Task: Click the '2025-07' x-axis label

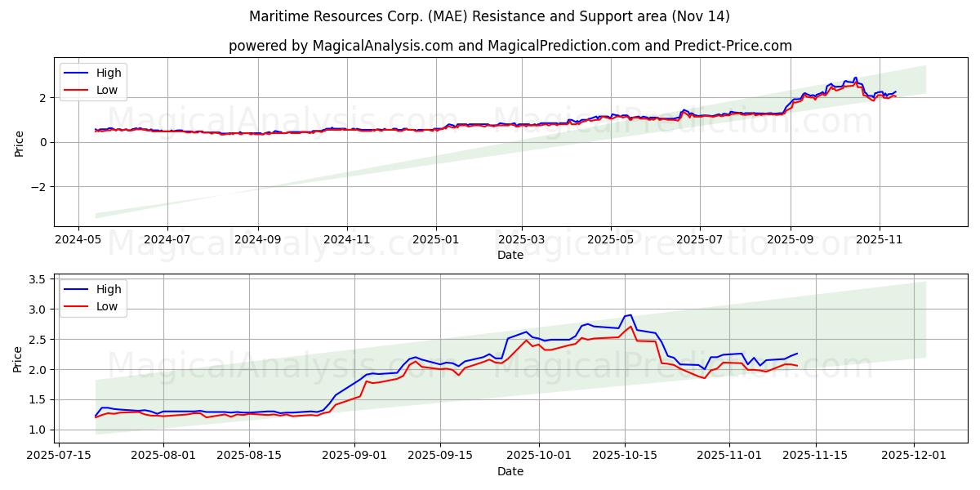Action: [x=700, y=241]
